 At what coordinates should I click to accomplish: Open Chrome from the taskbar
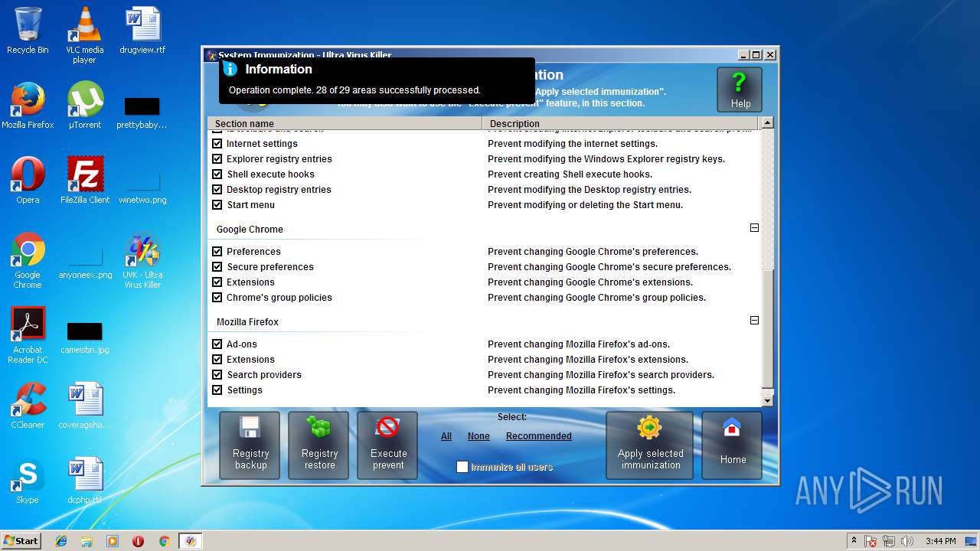164,541
